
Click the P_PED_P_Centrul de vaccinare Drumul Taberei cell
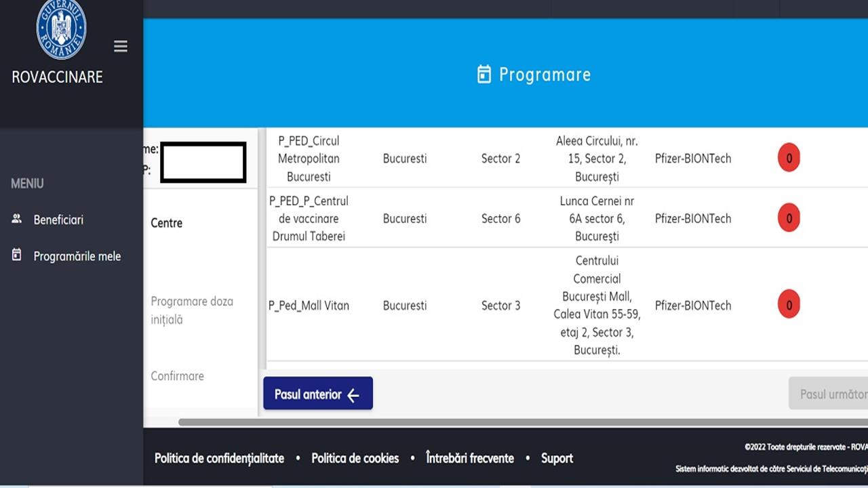coord(309,219)
